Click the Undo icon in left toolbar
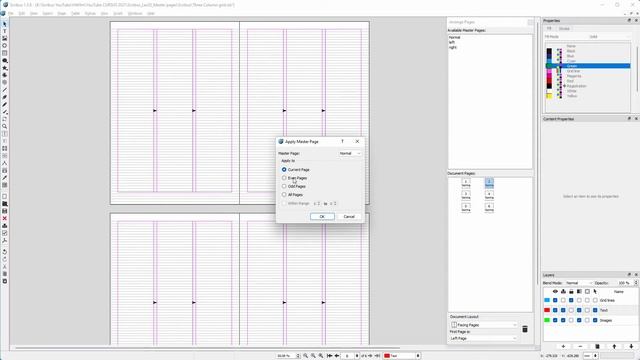This screenshot has height=360, width=640. [x=4, y=252]
